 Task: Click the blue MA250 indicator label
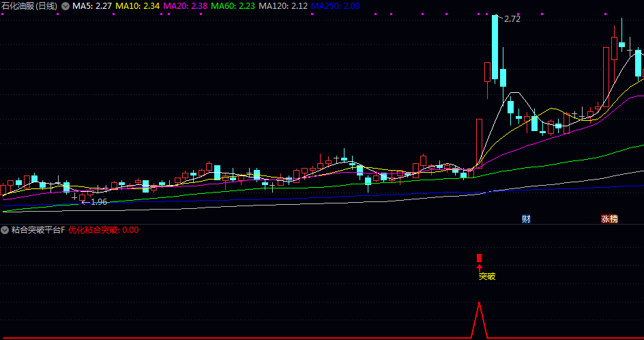335,6
